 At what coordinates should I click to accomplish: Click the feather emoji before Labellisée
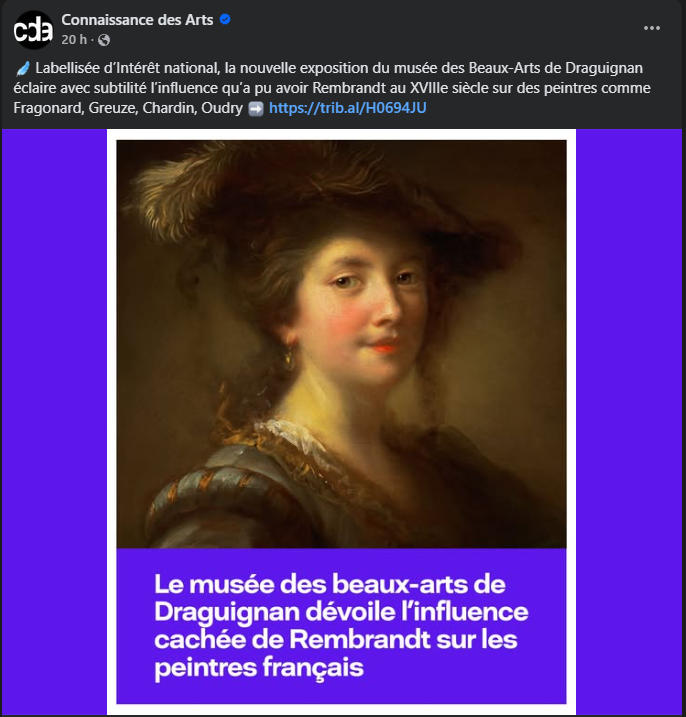pyautogui.click(x=22, y=69)
